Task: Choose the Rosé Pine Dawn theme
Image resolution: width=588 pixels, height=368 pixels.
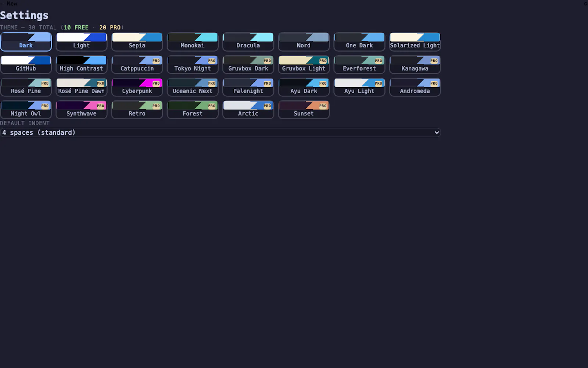Action: click(82, 87)
